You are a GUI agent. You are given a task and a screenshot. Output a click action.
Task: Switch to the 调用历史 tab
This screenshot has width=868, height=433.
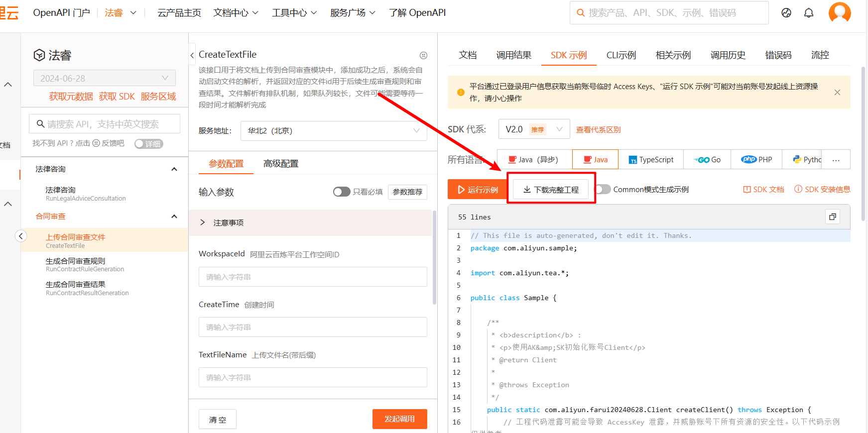(x=728, y=55)
